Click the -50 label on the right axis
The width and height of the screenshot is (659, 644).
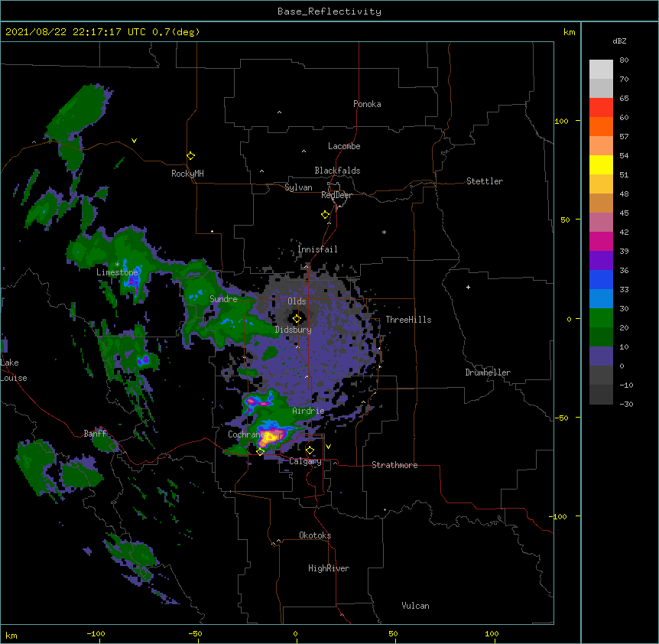click(561, 418)
